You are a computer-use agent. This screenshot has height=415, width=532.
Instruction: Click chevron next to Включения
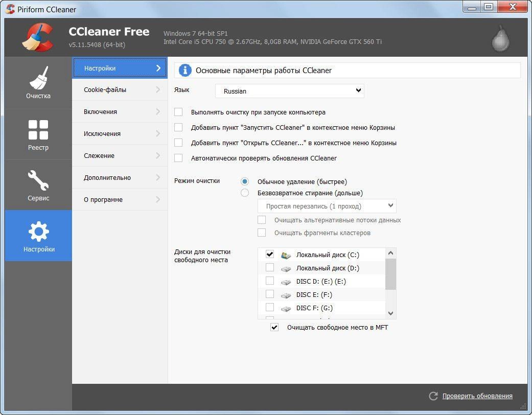point(158,111)
